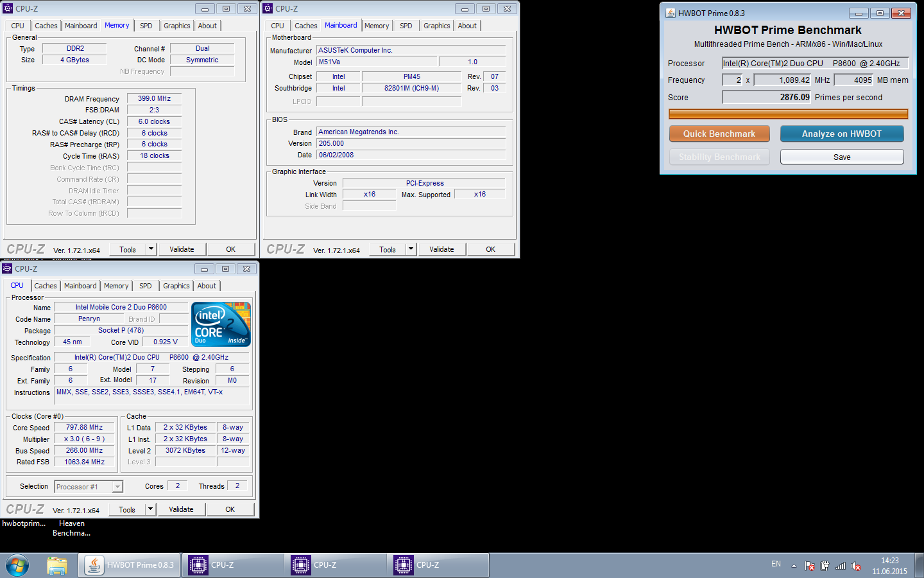Select Mainboard tab in bottom CPU-Z window

80,286
